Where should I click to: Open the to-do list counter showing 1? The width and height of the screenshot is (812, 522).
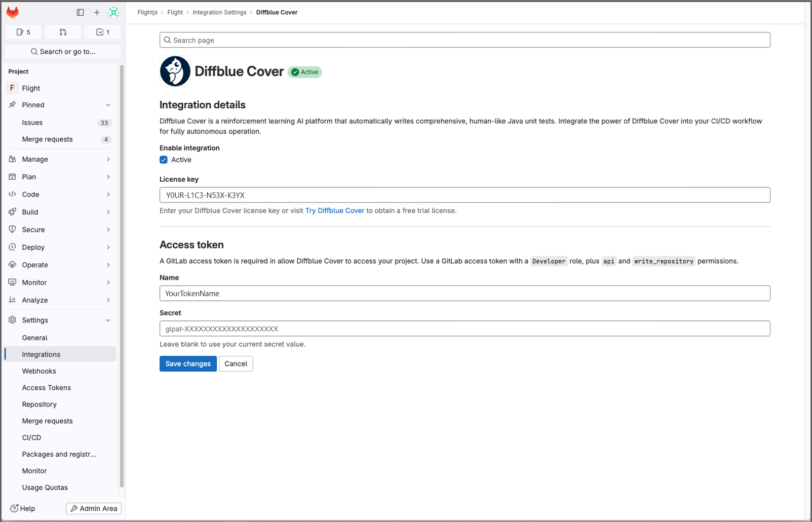pos(103,32)
